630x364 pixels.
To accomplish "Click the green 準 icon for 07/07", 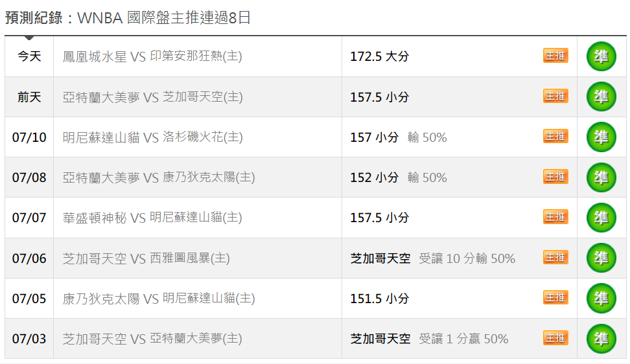I will [601, 218].
